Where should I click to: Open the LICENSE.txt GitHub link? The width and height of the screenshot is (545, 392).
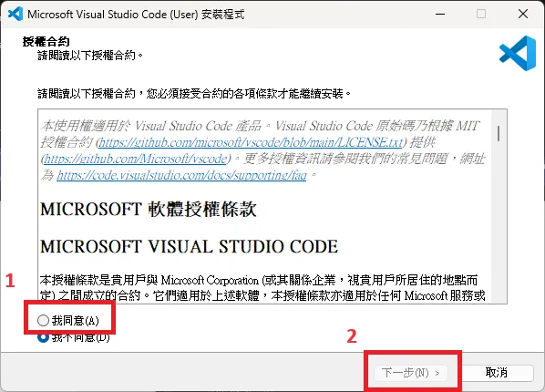[251, 142]
